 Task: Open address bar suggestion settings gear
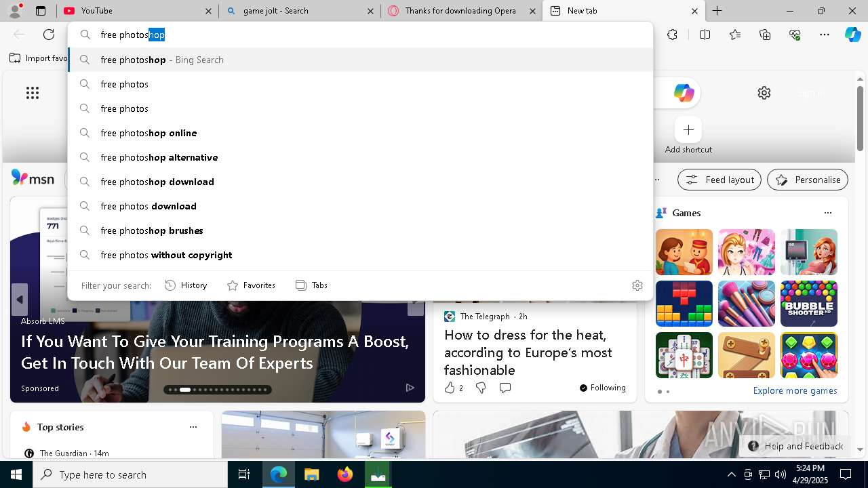[x=637, y=285]
